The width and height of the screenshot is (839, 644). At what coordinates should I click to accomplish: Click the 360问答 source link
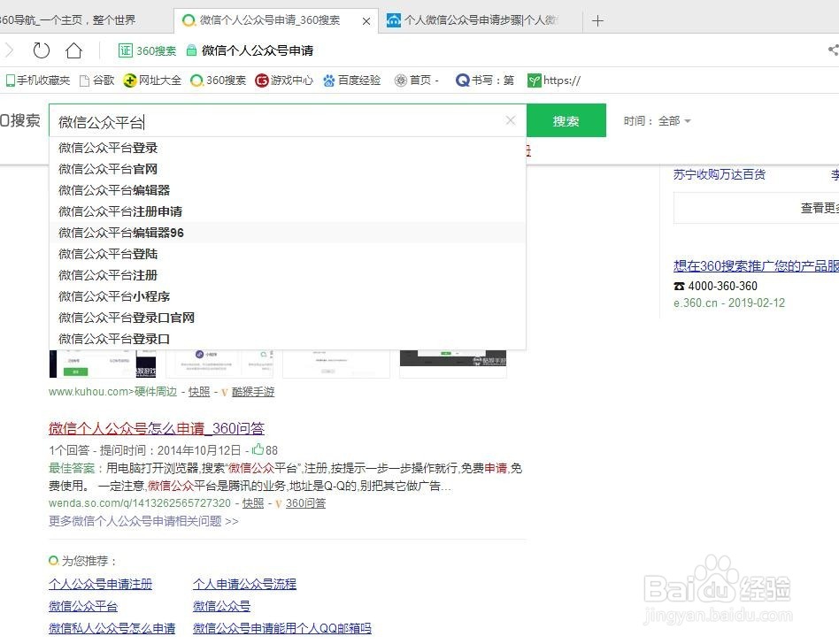coord(305,503)
